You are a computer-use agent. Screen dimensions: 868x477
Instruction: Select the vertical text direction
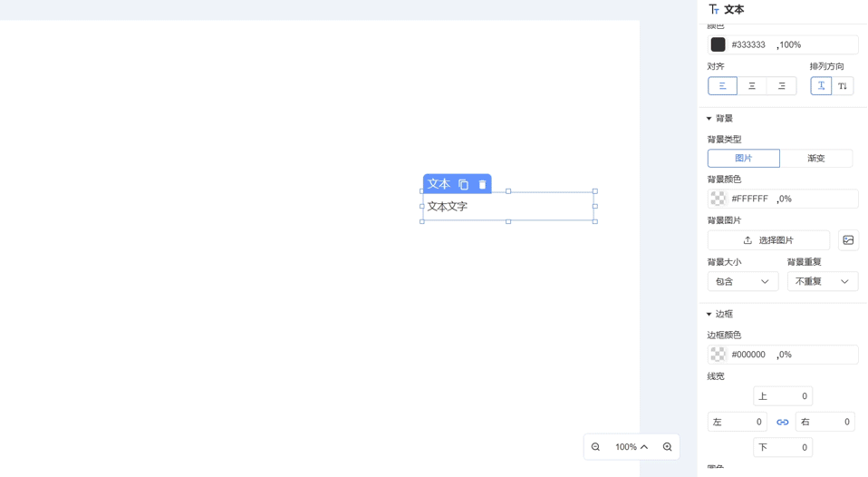pos(843,86)
